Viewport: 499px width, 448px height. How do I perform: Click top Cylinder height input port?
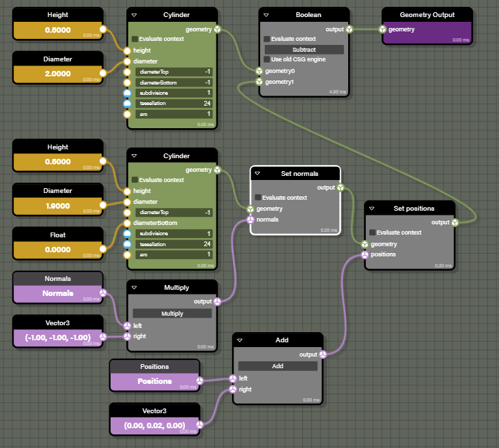(x=127, y=50)
